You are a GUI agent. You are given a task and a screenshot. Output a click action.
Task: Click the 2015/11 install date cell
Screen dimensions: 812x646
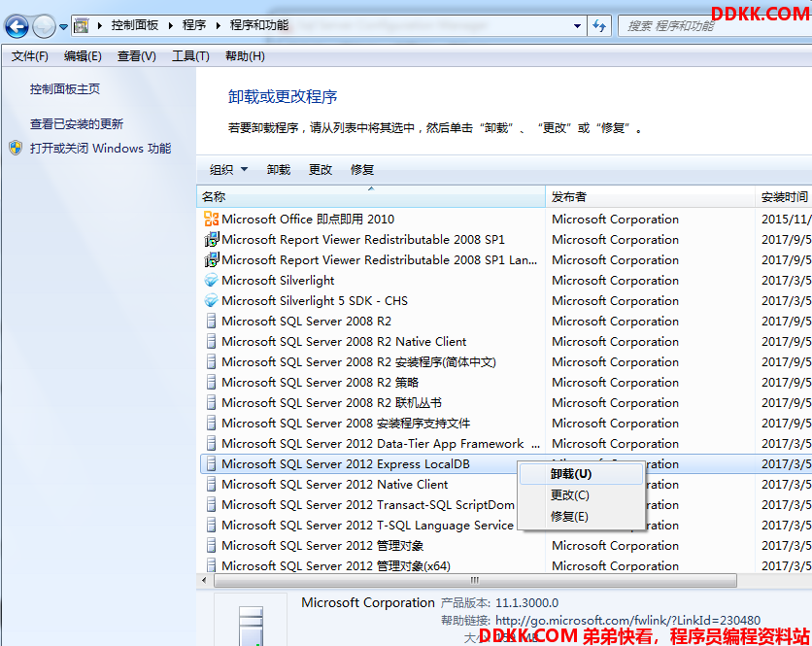click(x=786, y=220)
